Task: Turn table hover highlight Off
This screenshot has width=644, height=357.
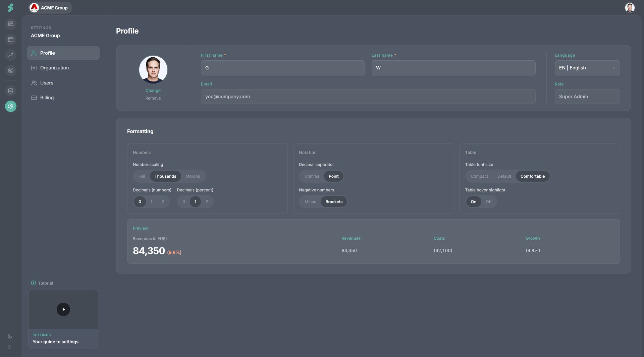Action: (x=489, y=202)
